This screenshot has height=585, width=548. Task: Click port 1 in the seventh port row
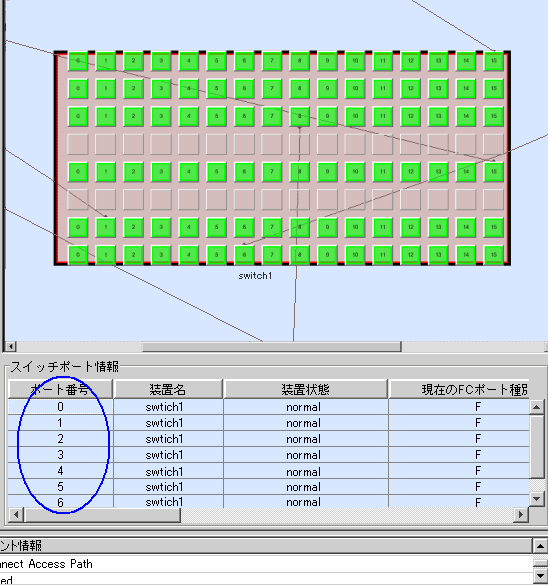coord(106,227)
